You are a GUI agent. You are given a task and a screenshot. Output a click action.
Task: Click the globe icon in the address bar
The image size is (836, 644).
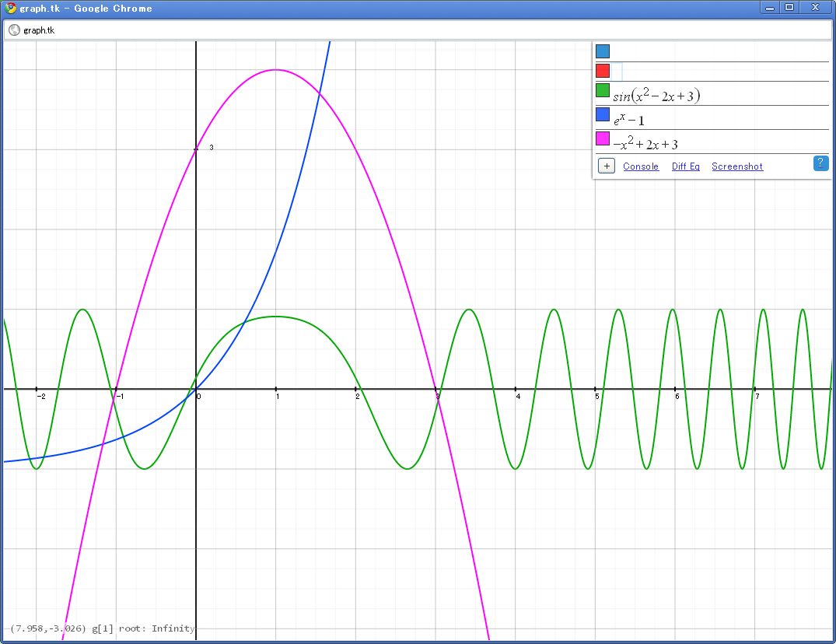14,30
